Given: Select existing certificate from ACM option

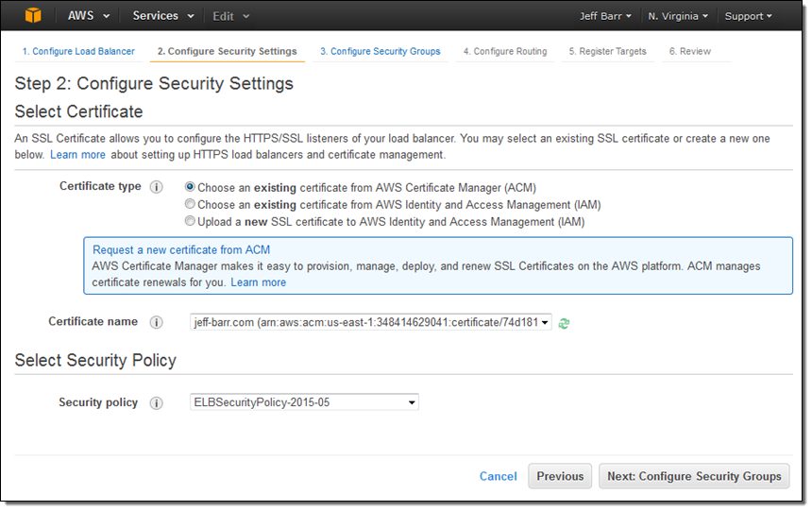Looking at the screenshot, I should pos(191,188).
